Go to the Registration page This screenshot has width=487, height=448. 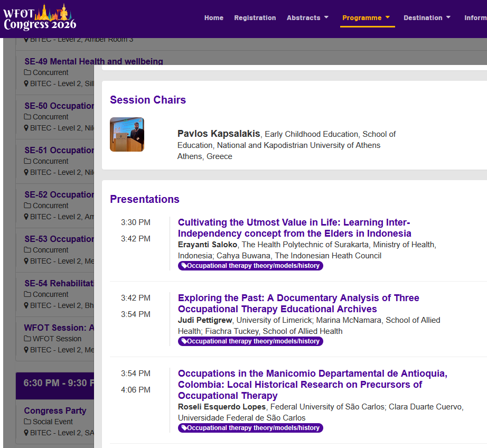[255, 18]
